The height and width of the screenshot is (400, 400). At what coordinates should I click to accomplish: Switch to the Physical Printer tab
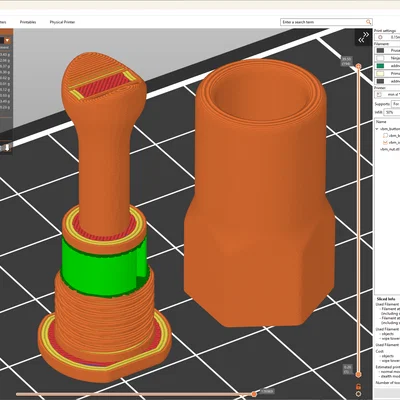click(62, 22)
